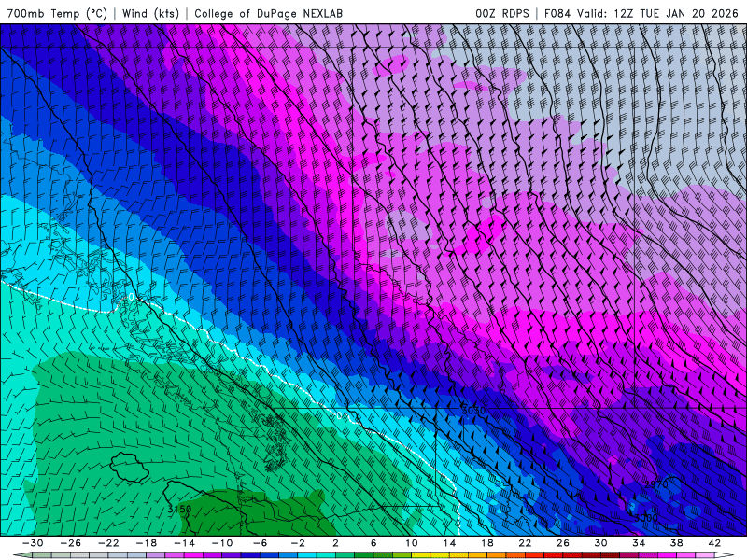This screenshot has width=747, height=560.
Task: Click the 2 color scale label
Action: pyautogui.click(x=335, y=543)
